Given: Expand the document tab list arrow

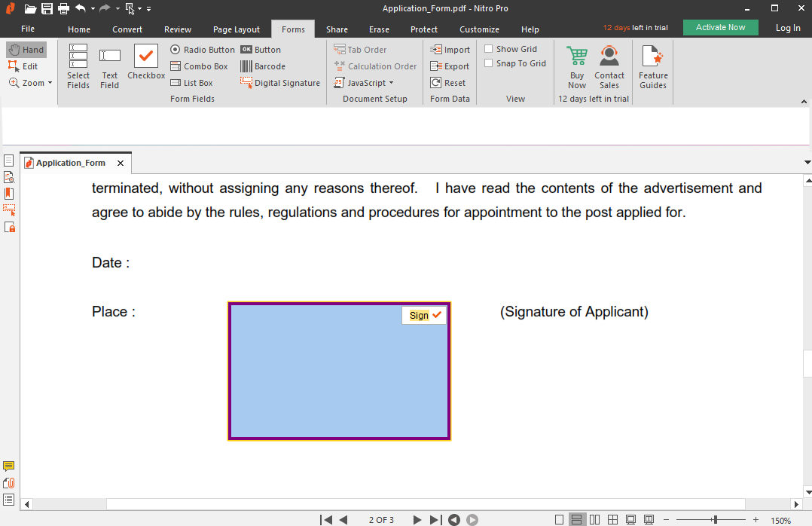Looking at the screenshot, I should [807, 163].
